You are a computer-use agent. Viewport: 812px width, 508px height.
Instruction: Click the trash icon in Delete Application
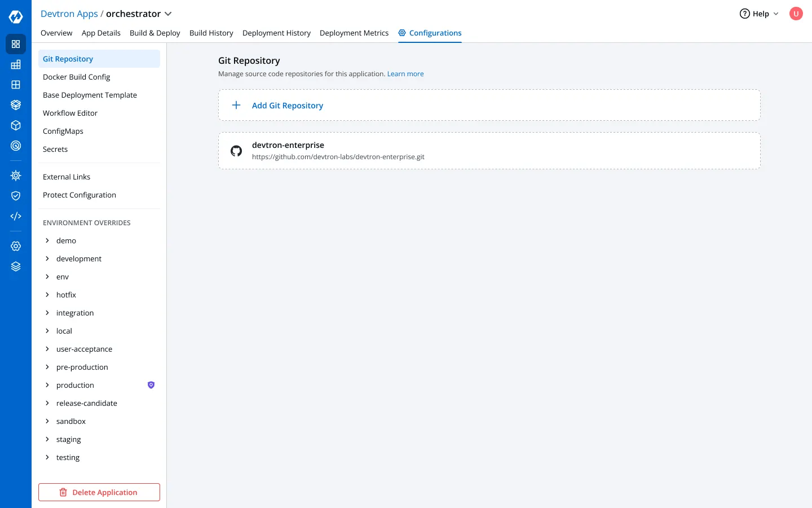coord(63,492)
